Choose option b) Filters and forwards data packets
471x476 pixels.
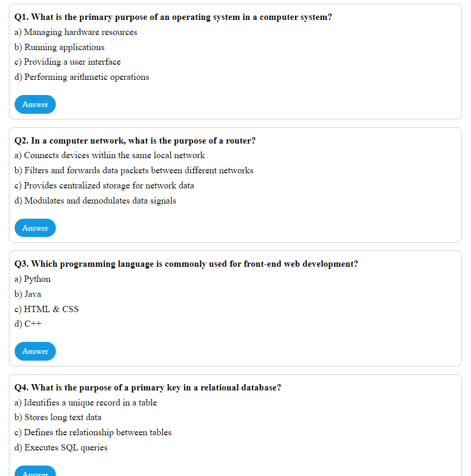pyautogui.click(x=134, y=170)
